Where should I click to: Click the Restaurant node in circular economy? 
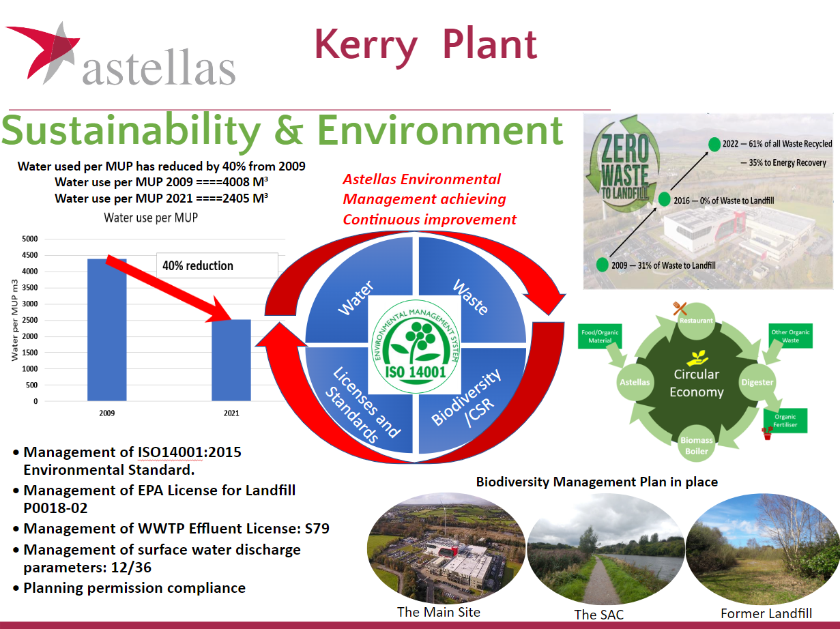(x=695, y=320)
